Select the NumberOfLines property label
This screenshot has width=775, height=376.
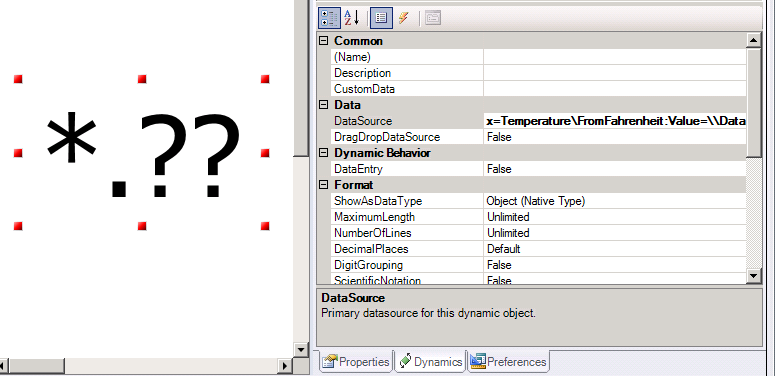click(373, 233)
